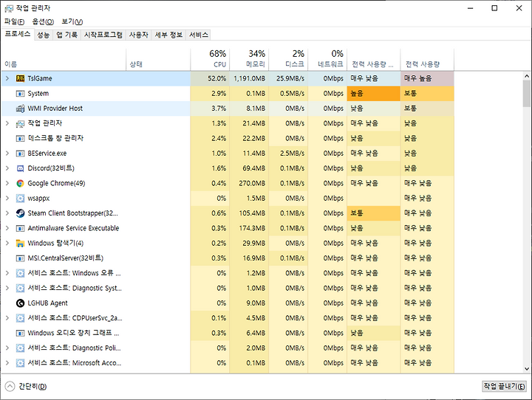
Task: Click the Antimalware Service Executable icon
Action: [21, 228]
